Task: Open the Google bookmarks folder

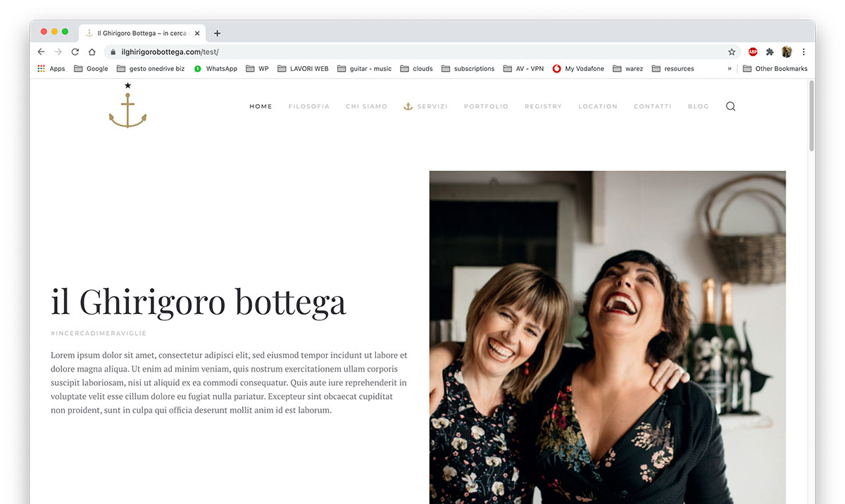Action: tap(91, 69)
